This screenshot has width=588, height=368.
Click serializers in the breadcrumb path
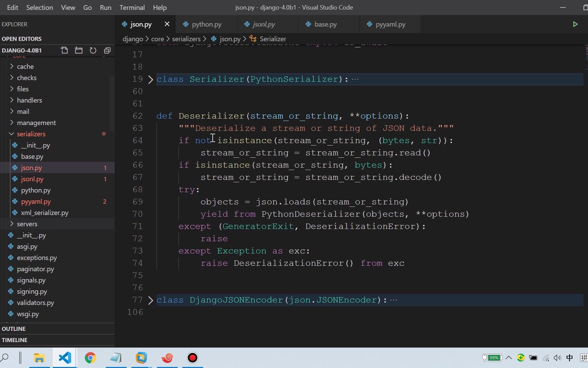pyautogui.click(x=186, y=39)
